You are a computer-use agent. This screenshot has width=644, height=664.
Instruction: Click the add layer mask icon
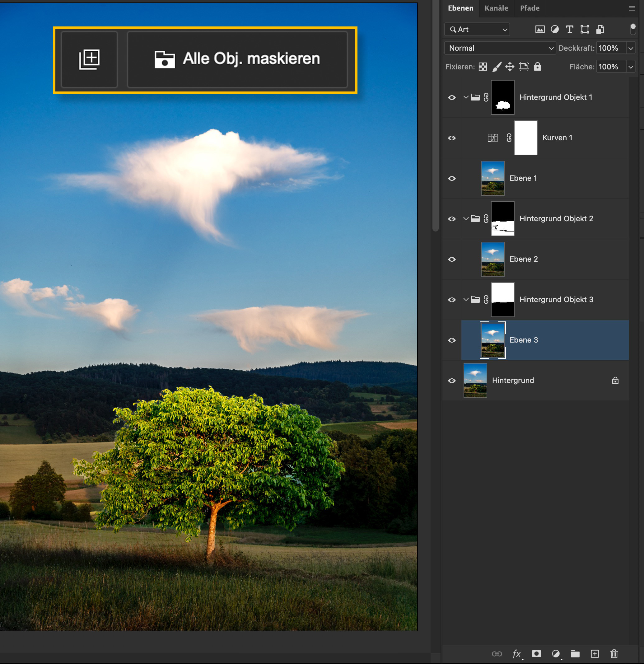tap(536, 653)
